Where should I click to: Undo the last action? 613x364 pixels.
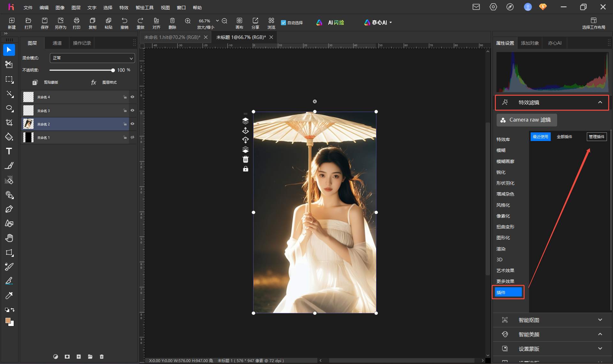point(125,23)
